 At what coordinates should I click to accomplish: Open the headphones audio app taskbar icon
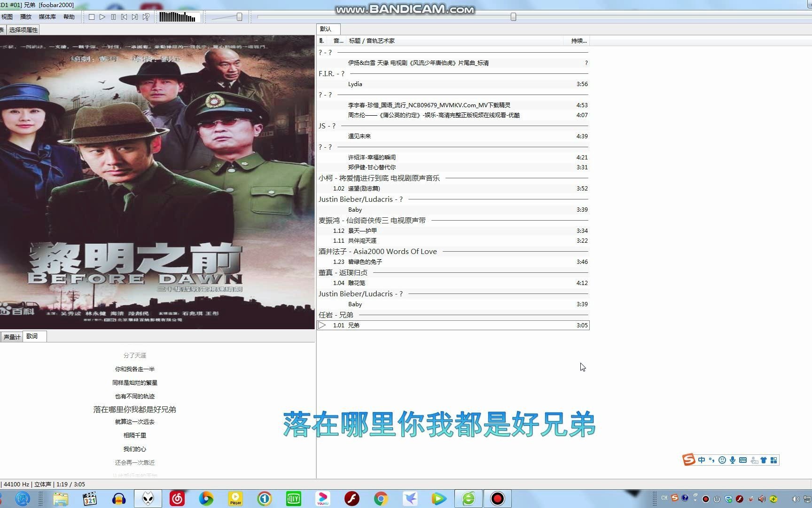coord(119,499)
